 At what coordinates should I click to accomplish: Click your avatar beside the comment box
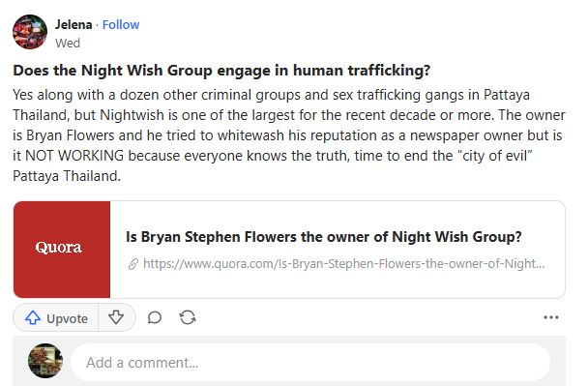[x=45, y=361]
